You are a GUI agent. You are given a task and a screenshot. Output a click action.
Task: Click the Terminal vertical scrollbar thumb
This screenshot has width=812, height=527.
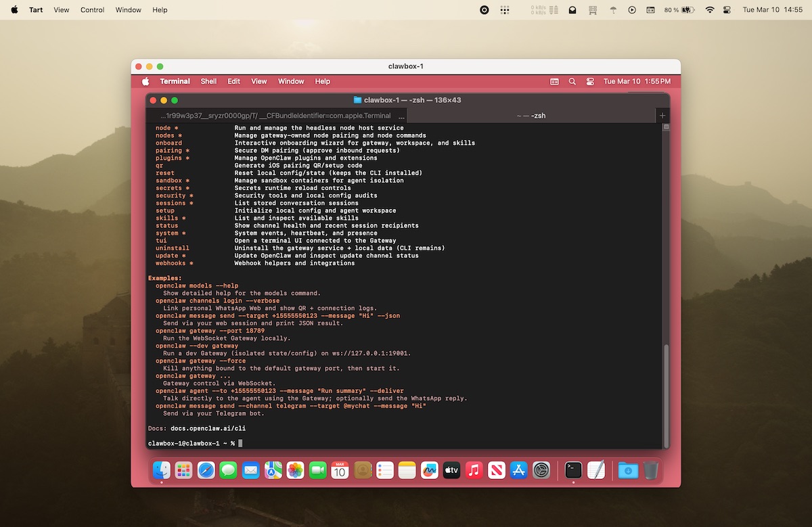666,392
